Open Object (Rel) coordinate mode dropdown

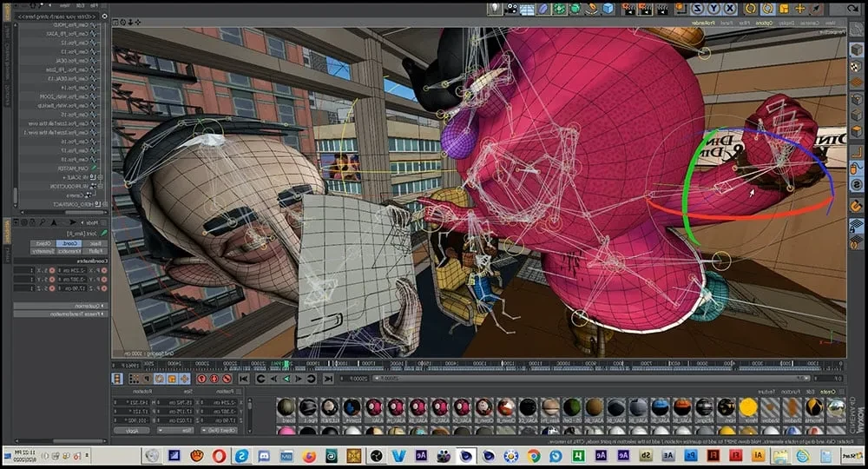tap(220, 430)
